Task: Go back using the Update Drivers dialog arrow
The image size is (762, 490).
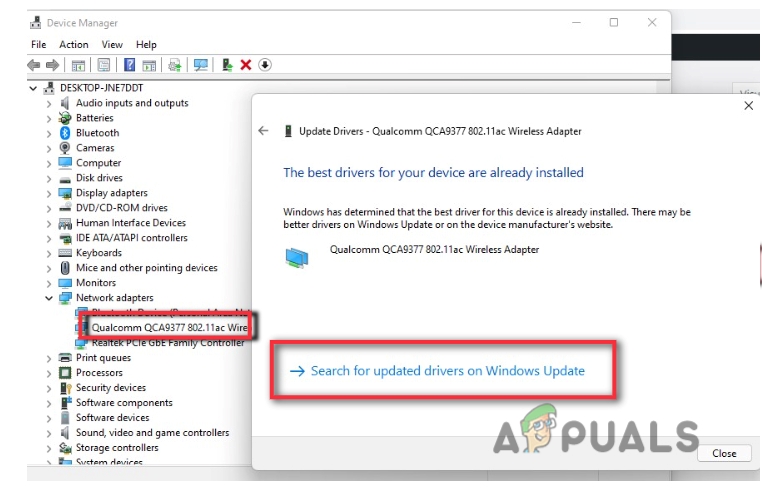Action: click(263, 131)
